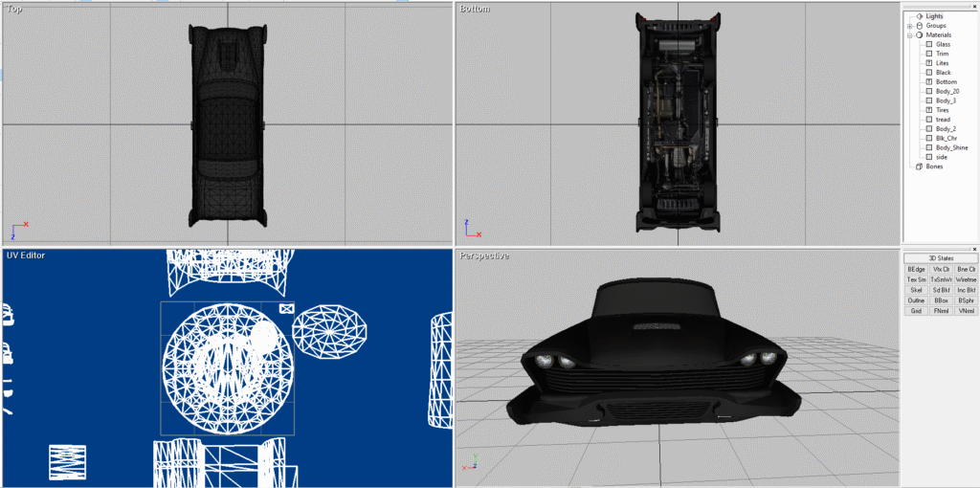980x488 pixels.
Task: Click the Bottom material texture icon
Action: coord(928,82)
